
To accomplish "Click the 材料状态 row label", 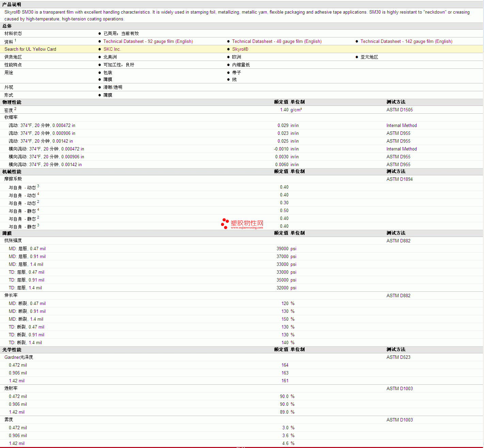I will point(13,33).
